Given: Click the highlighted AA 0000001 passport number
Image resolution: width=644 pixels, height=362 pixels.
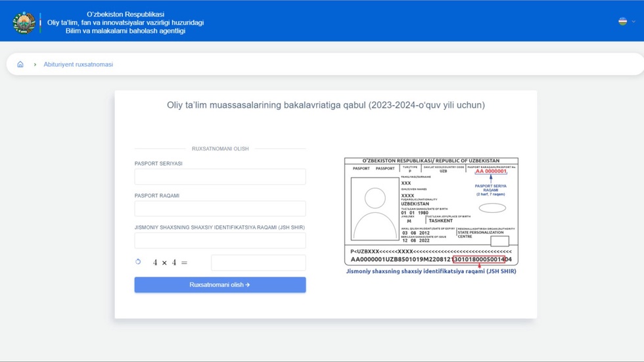Looking at the screenshot, I should [491, 171].
